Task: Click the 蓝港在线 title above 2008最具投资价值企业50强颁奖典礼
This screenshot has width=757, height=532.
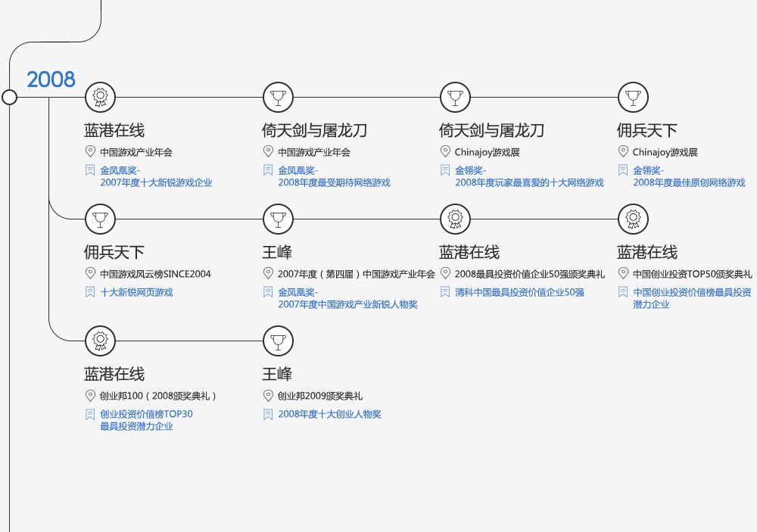Action: (x=469, y=251)
